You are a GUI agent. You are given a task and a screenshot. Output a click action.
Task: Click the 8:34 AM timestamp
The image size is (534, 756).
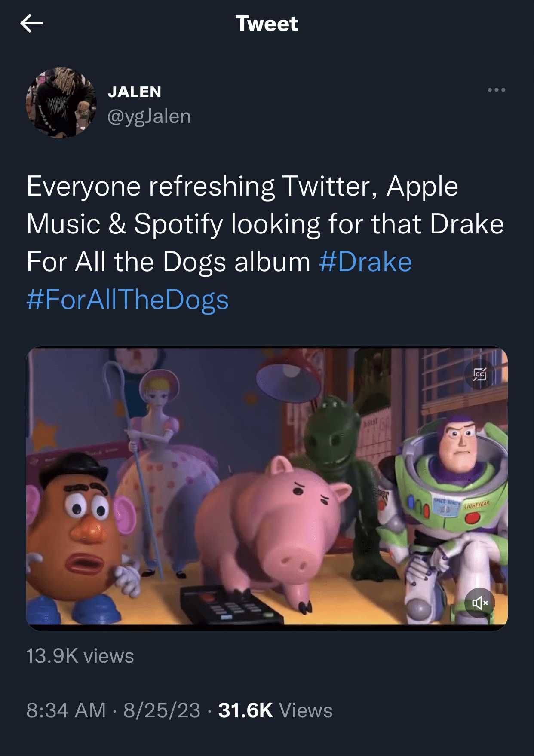(66, 710)
